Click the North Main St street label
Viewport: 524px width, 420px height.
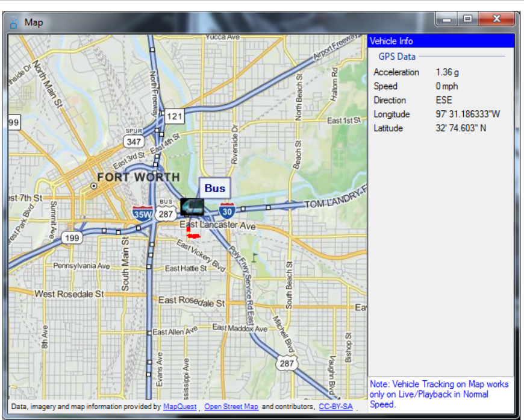click(x=48, y=84)
